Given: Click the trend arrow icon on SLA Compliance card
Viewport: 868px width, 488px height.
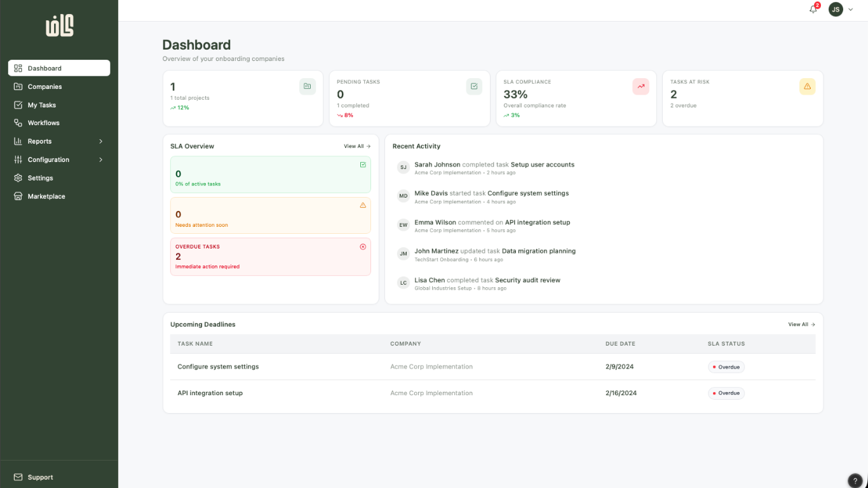Looking at the screenshot, I should [x=640, y=86].
